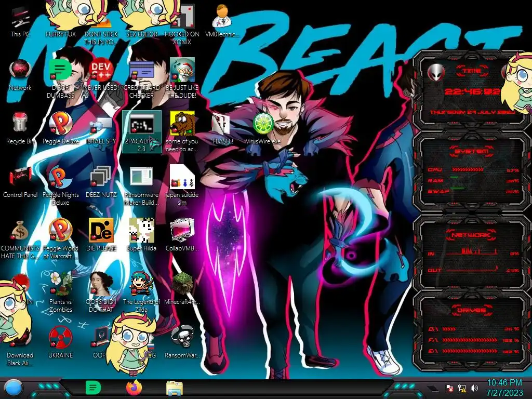The width and height of the screenshot is (532, 399).
Task: Click the red digital clock 22:46 readout
Action: click(x=472, y=91)
